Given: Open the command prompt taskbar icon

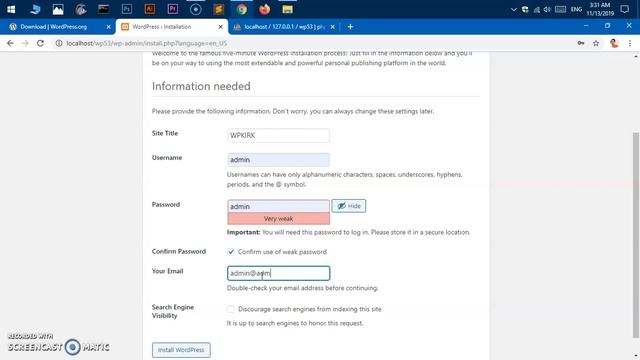Looking at the screenshot, I should pyautogui.click(x=104, y=9).
